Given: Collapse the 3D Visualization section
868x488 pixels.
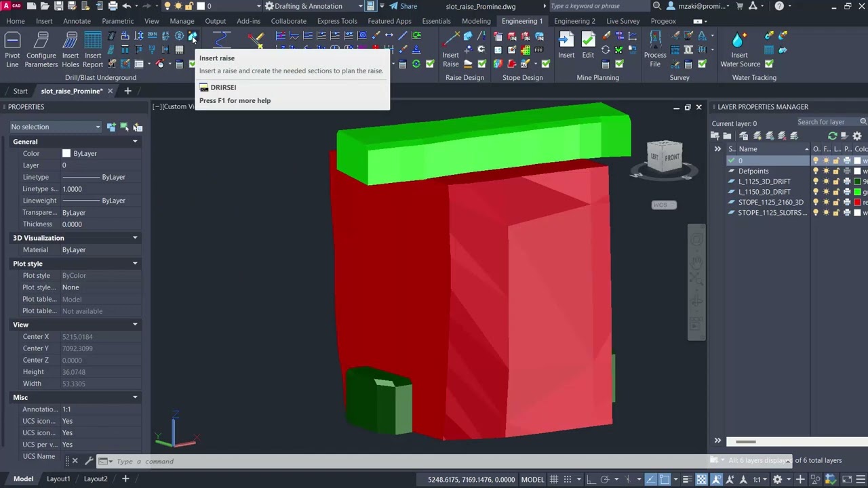Looking at the screenshot, I should click(x=135, y=238).
